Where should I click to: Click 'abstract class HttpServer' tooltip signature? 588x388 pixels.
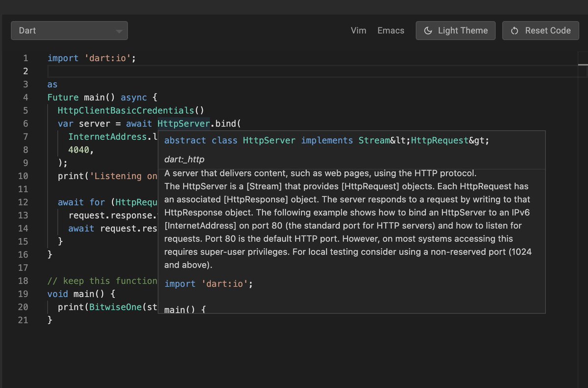pos(230,141)
